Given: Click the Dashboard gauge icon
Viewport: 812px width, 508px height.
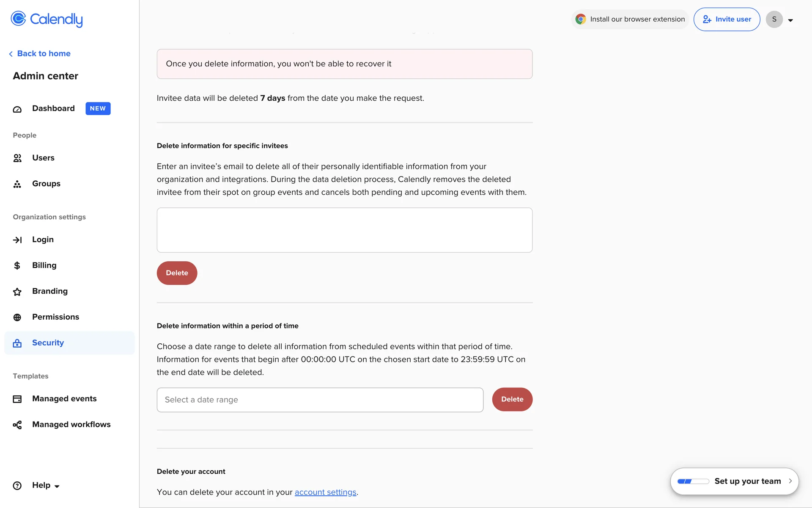Looking at the screenshot, I should (17, 109).
